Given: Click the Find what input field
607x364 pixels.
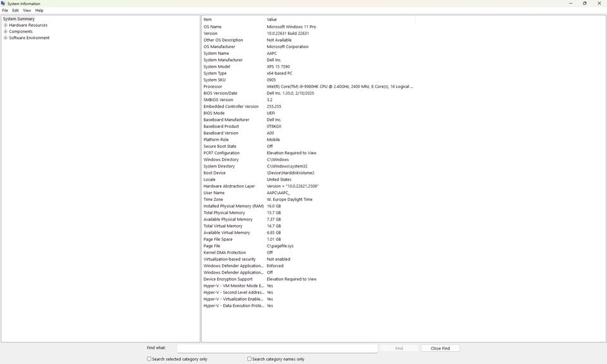Looking at the screenshot, I should pos(277,348).
